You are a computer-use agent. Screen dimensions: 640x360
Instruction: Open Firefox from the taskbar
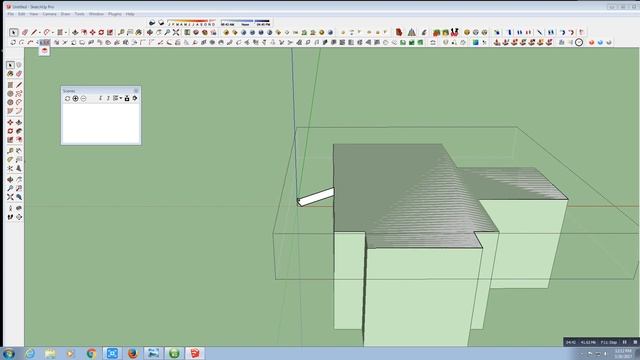click(x=133, y=353)
